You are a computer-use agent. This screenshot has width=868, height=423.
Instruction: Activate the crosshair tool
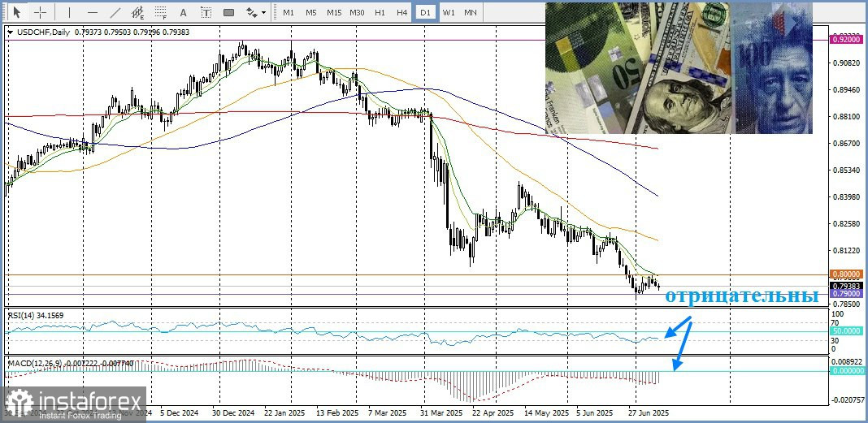pos(41,11)
